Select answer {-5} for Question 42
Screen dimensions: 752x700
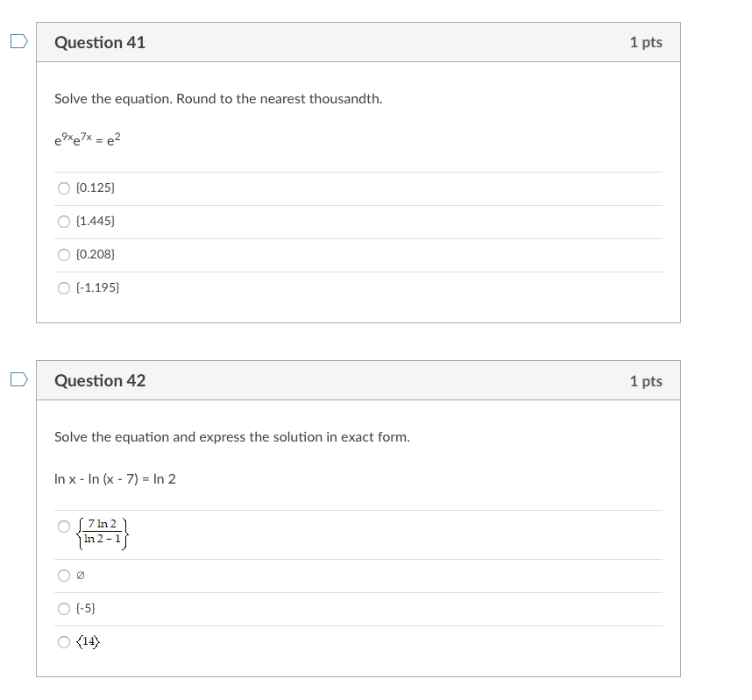(63, 607)
